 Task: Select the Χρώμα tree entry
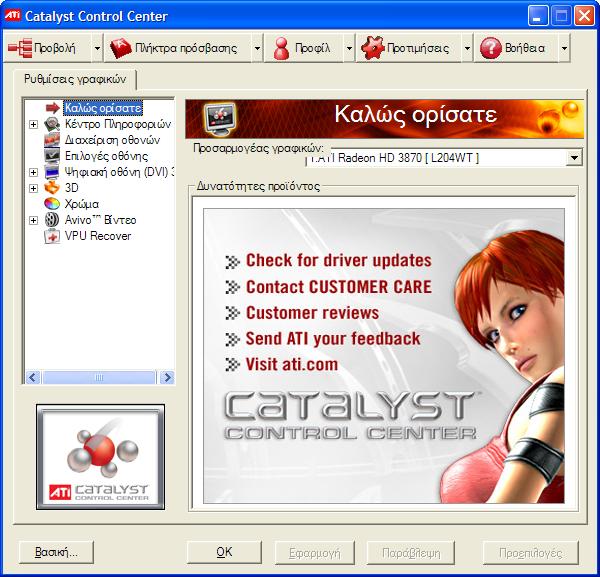click(82, 204)
